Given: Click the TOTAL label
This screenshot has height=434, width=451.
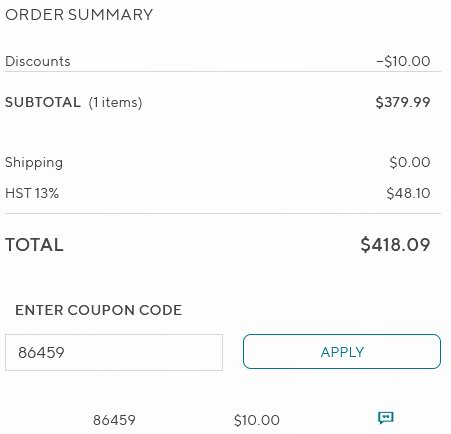Looking at the screenshot, I should click(x=34, y=245).
